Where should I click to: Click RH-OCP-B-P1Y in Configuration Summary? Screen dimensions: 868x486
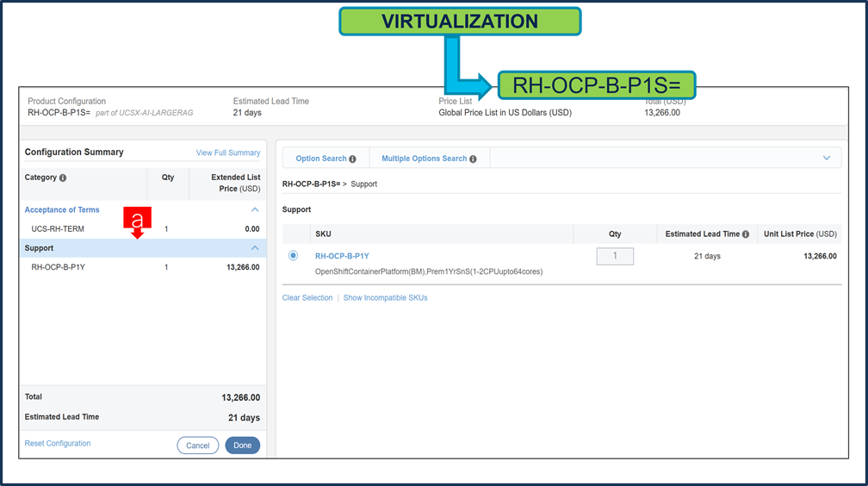pyautogui.click(x=59, y=267)
